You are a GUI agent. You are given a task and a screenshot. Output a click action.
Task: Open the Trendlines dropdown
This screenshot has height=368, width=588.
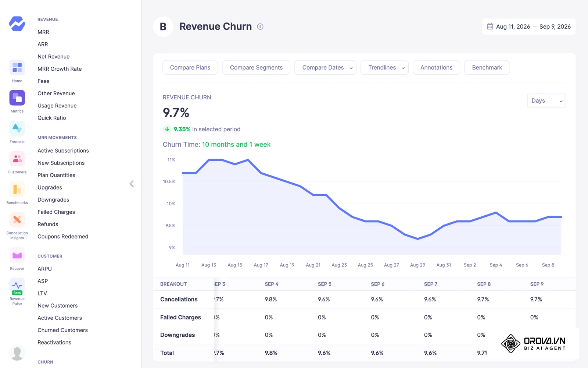tap(384, 67)
